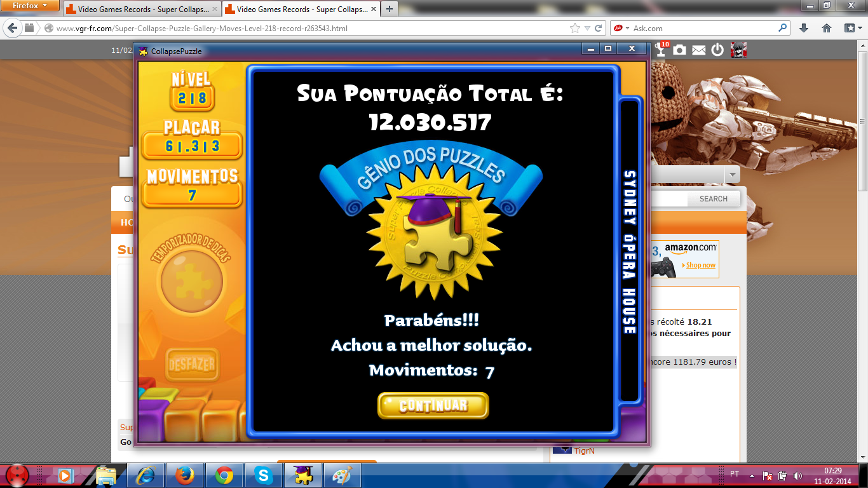This screenshot has height=488, width=868.
Task: Click the Continuar button
Action: point(433,405)
